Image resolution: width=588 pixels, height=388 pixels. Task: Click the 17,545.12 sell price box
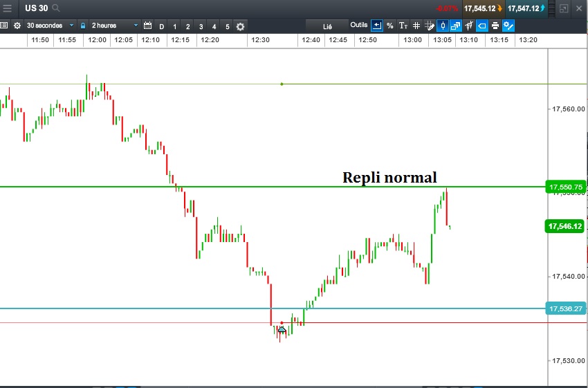click(x=483, y=8)
